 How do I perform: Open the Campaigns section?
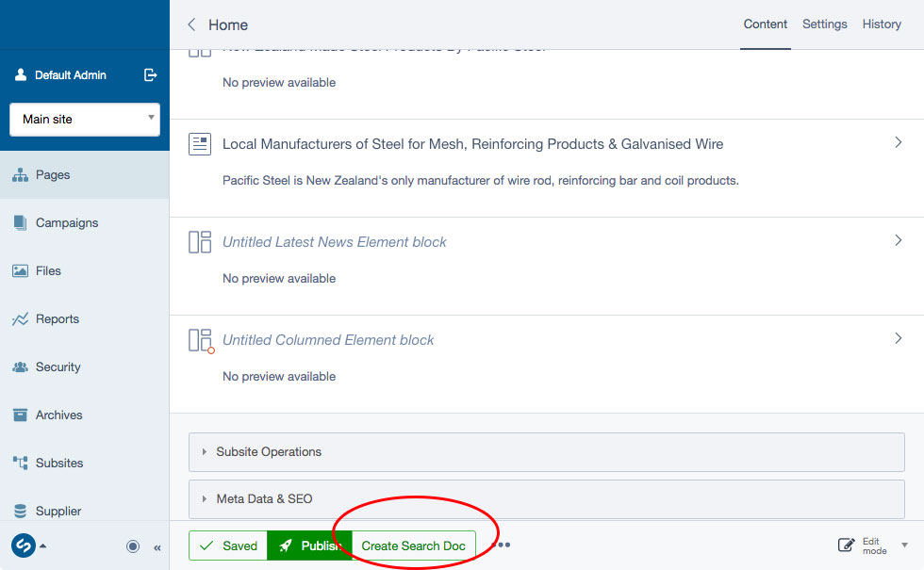coord(84,222)
